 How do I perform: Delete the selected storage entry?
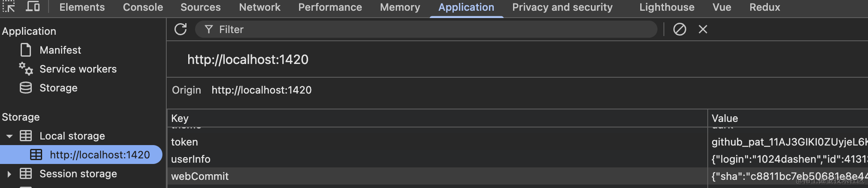(x=703, y=29)
